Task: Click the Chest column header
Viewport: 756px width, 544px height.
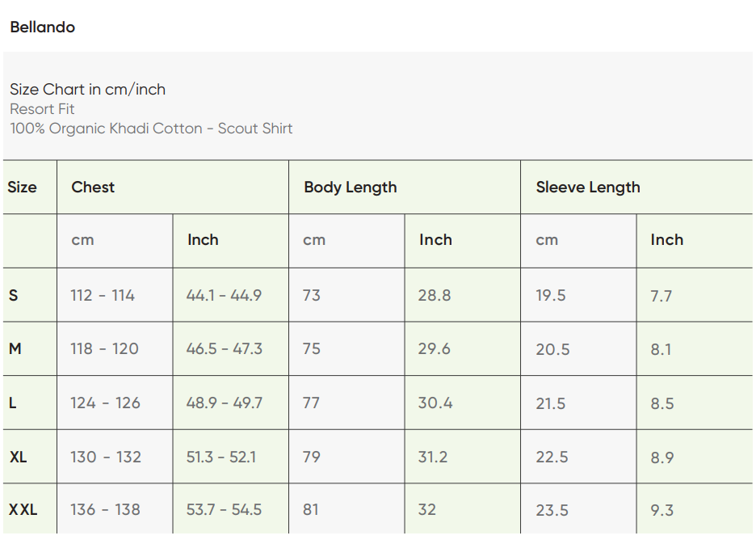Action: (x=93, y=188)
